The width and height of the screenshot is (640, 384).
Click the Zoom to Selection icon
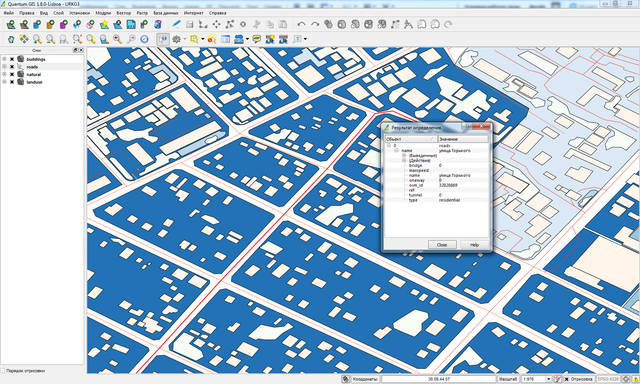(x=91, y=39)
